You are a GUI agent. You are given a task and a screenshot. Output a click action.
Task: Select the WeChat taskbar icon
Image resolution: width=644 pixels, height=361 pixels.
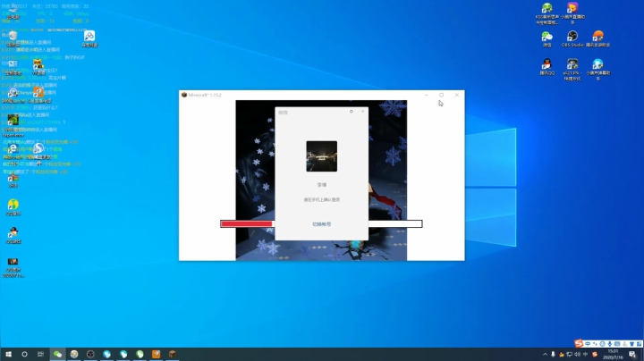coord(57,354)
